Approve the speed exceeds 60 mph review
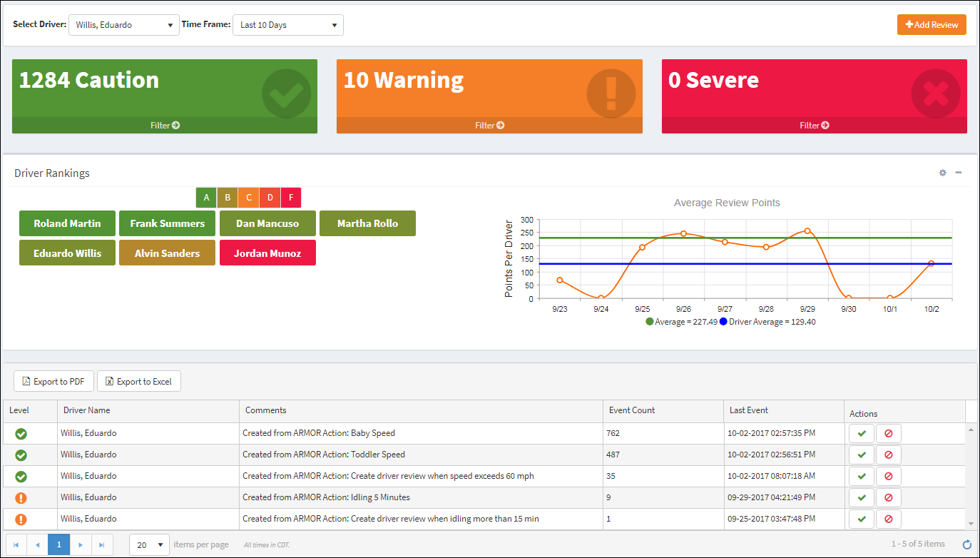The height and width of the screenshot is (558, 980). point(862,476)
